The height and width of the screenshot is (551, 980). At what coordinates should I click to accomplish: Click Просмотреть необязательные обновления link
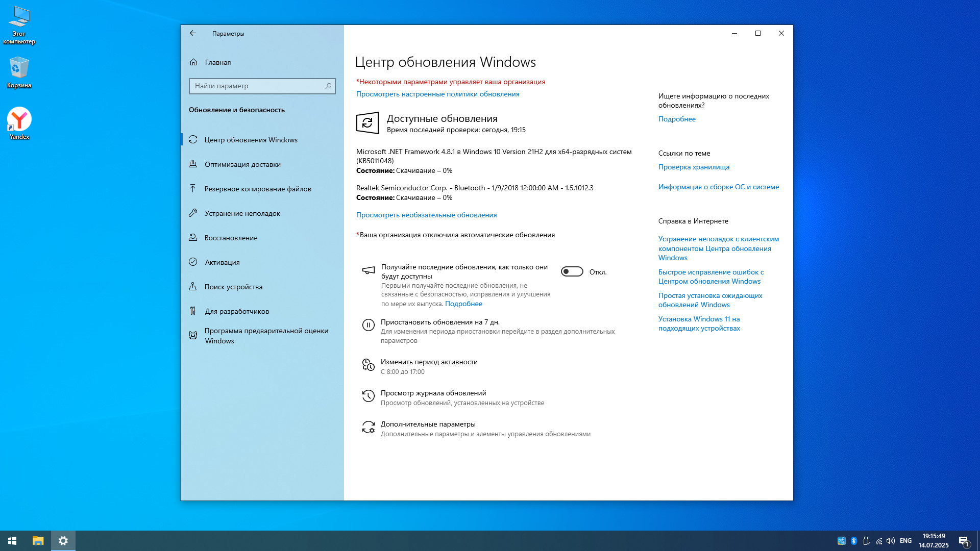click(x=426, y=215)
